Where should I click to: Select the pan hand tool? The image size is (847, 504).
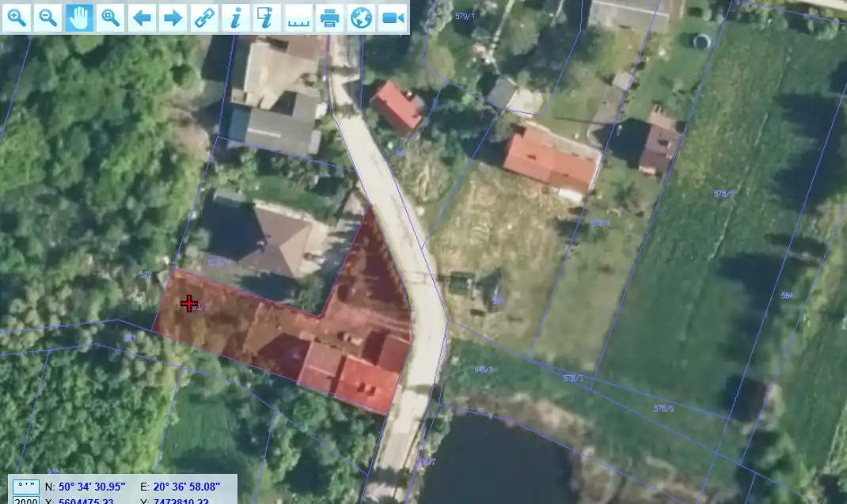pos(79,17)
